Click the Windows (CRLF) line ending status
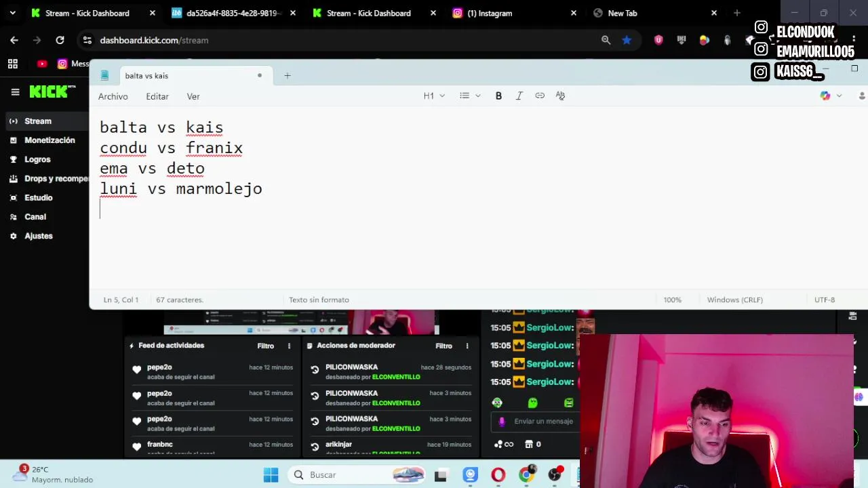The height and width of the screenshot is (488, 868). [734, 300]
